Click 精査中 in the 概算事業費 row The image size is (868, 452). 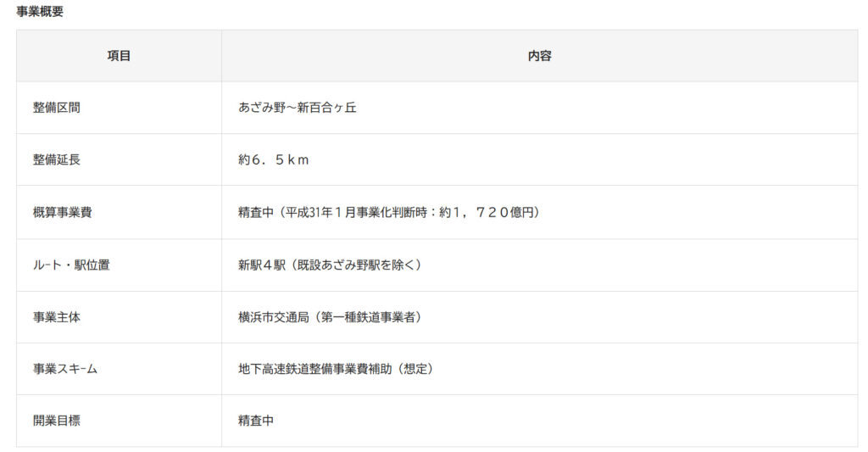click(256, 212)
